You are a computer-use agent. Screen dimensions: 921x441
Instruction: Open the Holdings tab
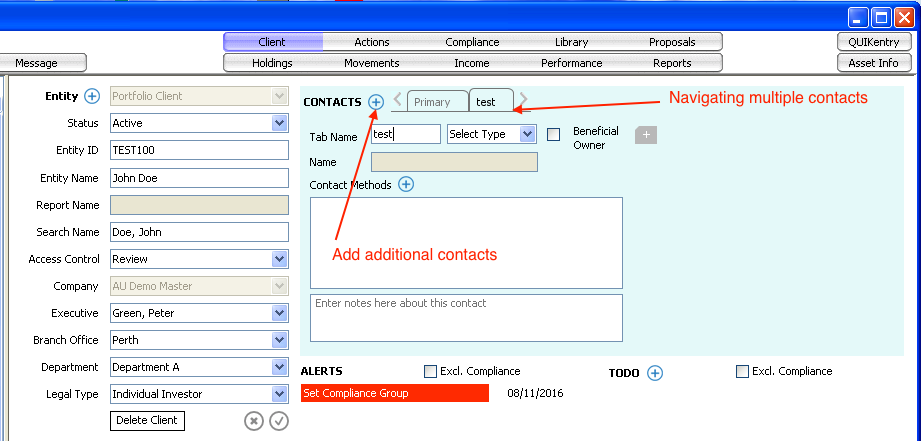tap(272, 63)
